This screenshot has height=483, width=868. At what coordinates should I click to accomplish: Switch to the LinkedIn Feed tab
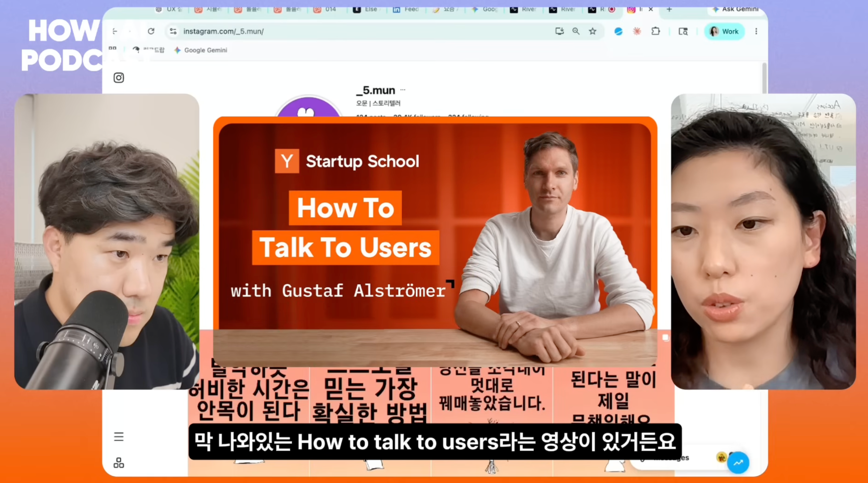(406, 9)
